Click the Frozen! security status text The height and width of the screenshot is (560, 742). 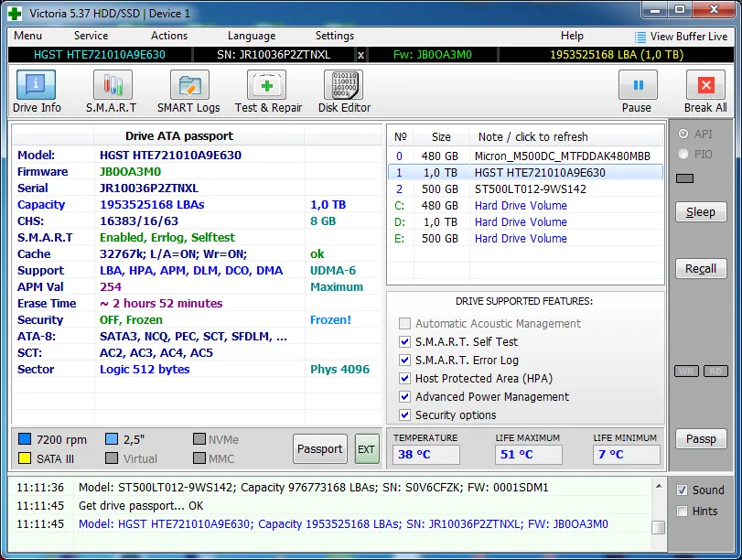tap(330, 320)
